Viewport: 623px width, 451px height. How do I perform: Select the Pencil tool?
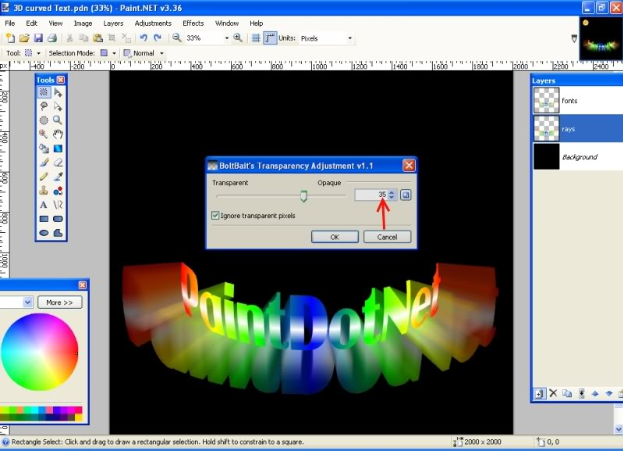tap(44, 176)
